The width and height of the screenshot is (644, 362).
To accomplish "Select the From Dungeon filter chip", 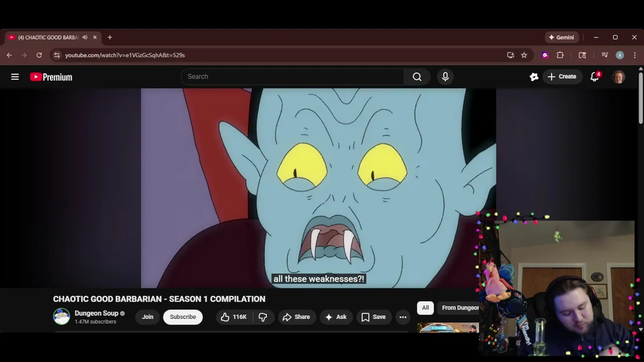I will click(x=459, y=308).
